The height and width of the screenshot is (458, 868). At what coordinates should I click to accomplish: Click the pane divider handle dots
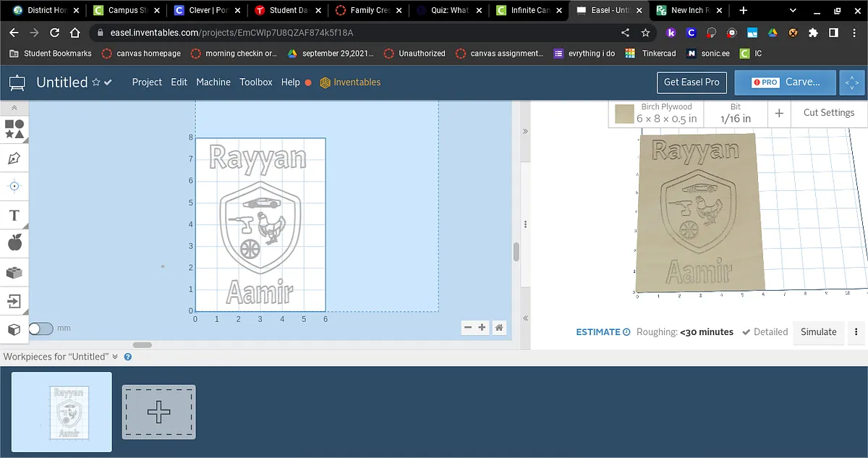tap(525, 225)
